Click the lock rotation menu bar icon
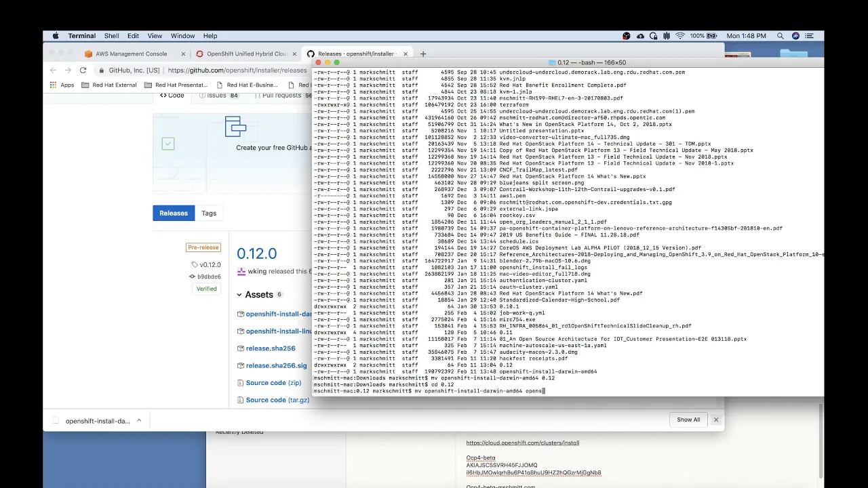Image resolution: width=868 pixels, height=488 pixels. [x=653, y=36]
